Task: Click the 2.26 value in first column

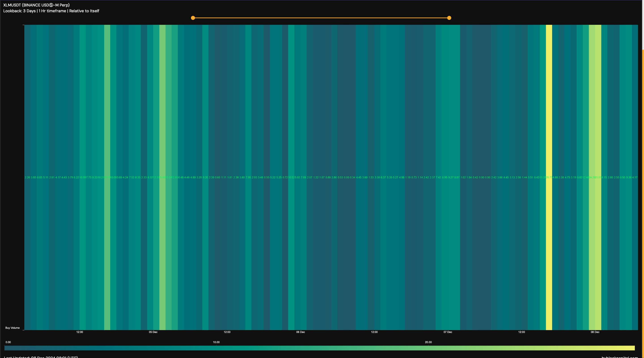Action: [27, 177]
